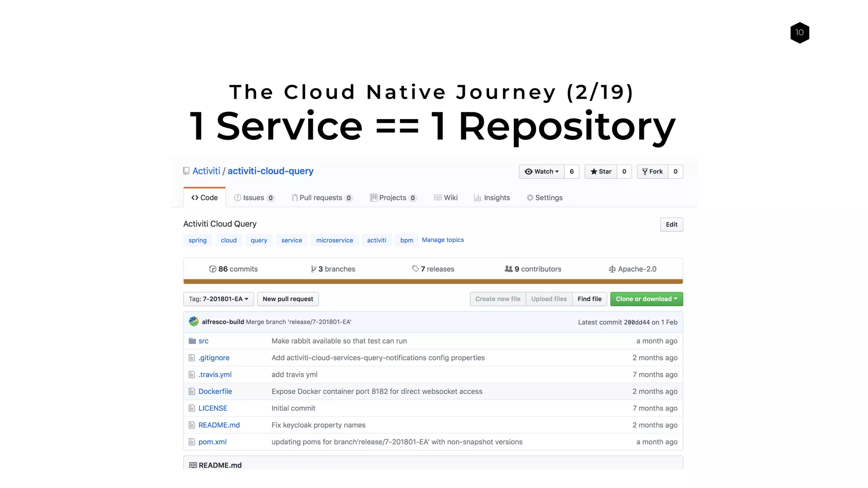The width and height of the screenshot is (868, 488).
Task: Open the Tag: 7-201801-EA selector
Action: [219, 299]
